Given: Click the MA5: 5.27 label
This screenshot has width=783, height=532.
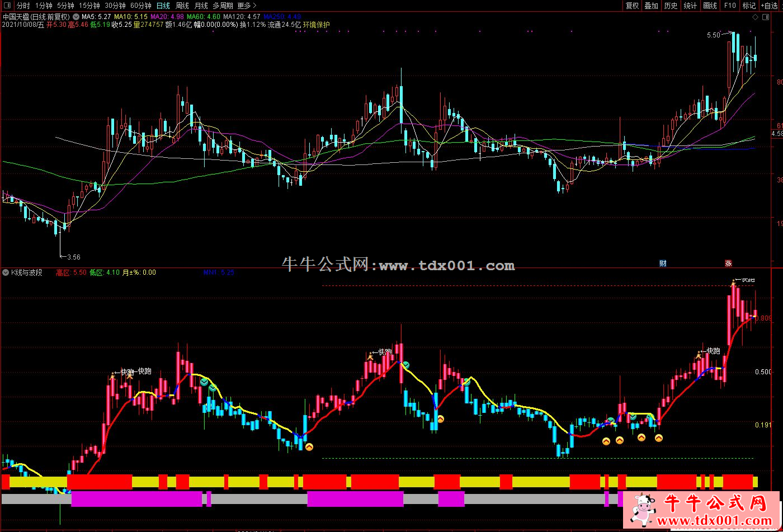Looking at the screenshot, I should pos(96,17).
